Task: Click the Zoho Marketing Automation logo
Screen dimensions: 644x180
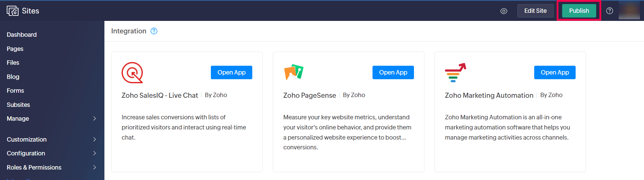Action: (455, 72)
